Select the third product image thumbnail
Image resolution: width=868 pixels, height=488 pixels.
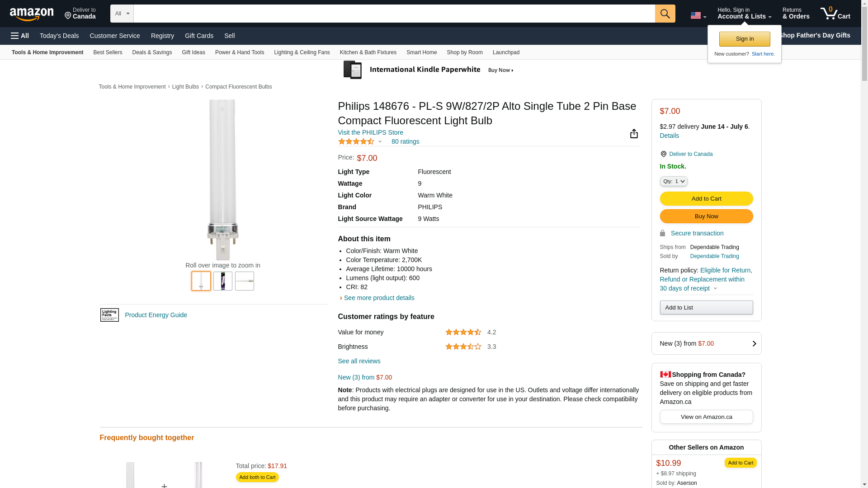pyautogui.click(x=245, y=281)
